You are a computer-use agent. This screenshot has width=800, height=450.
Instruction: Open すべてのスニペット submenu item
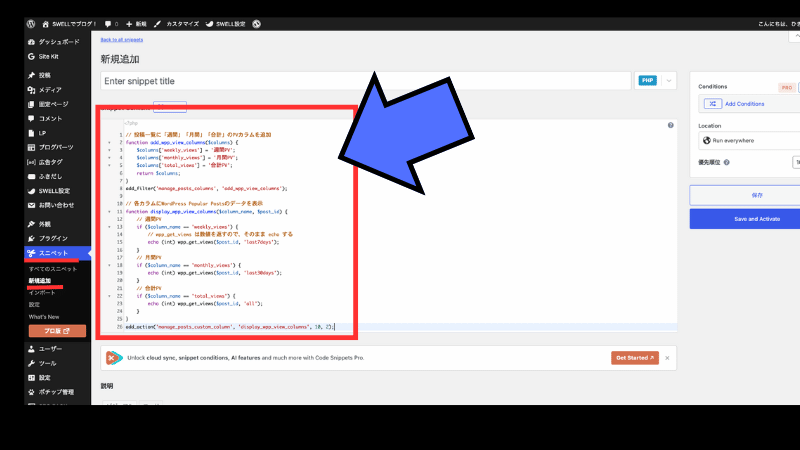coord(53,269)
